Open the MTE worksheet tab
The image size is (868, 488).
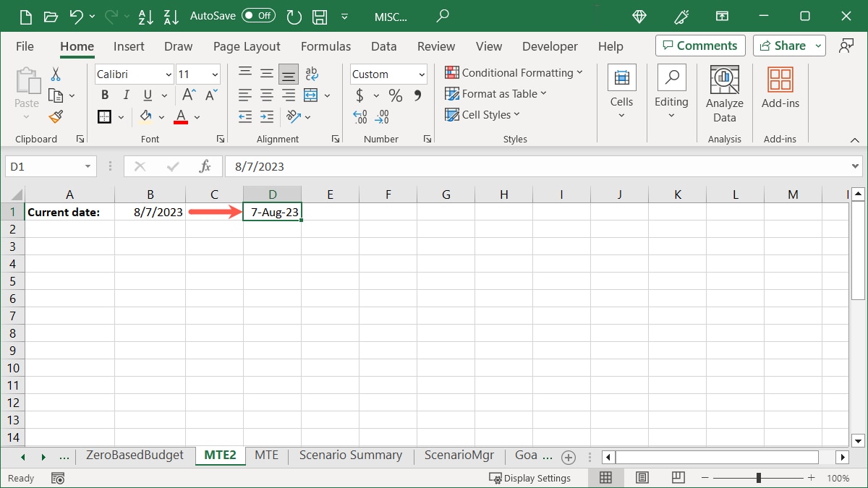[266, 455]
